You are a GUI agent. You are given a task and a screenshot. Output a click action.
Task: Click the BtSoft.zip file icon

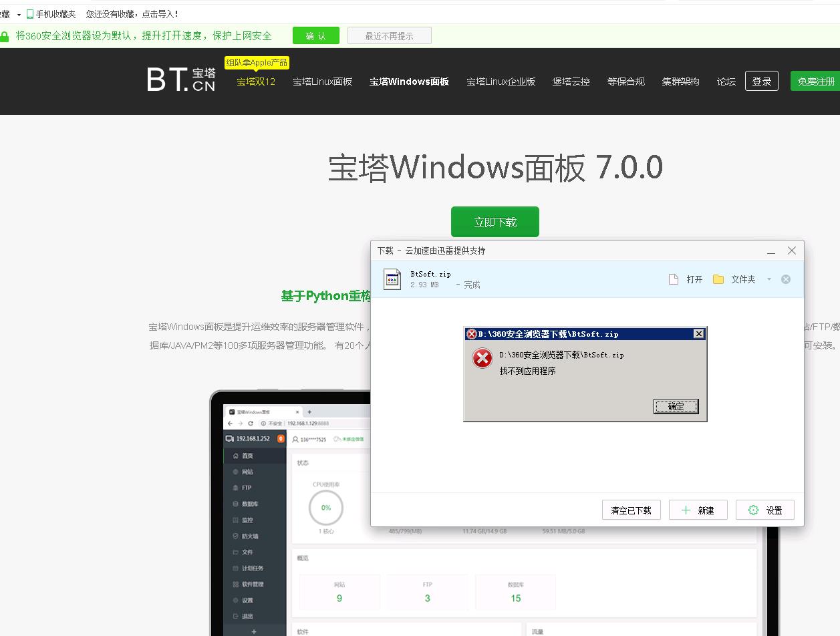392,279
